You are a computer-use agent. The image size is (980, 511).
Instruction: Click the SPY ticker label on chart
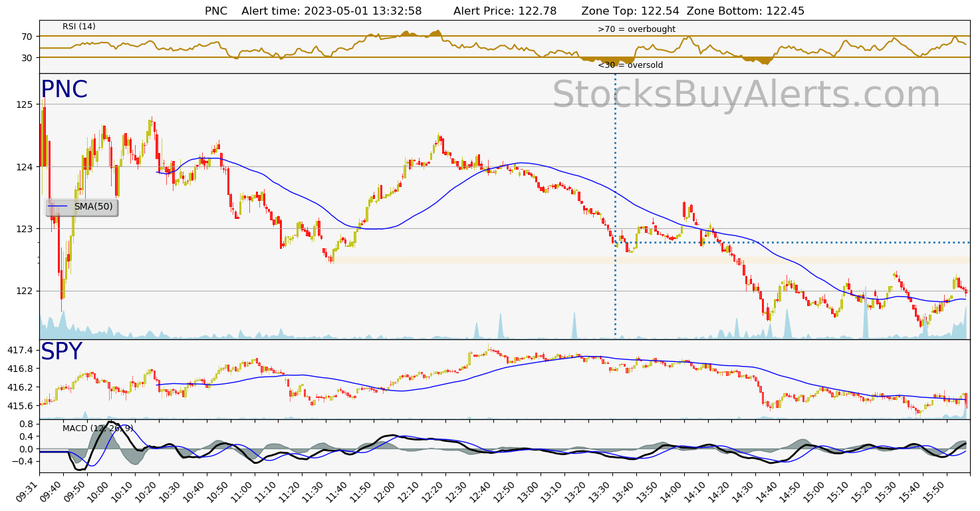[61, 352]
